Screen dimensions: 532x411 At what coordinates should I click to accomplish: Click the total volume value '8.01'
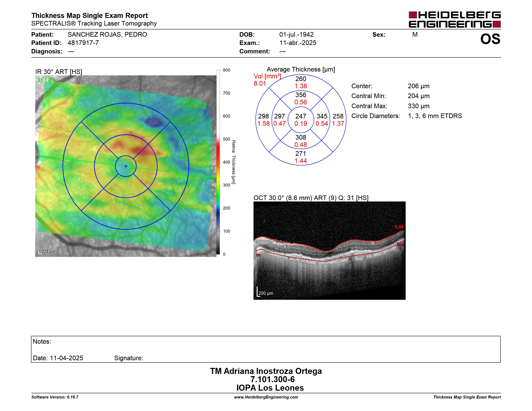260,84
